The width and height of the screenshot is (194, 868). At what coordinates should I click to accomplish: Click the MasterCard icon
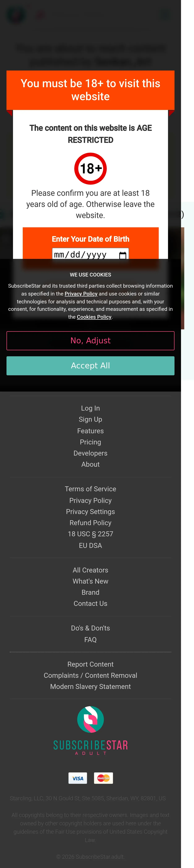click(x=103, y=778)
